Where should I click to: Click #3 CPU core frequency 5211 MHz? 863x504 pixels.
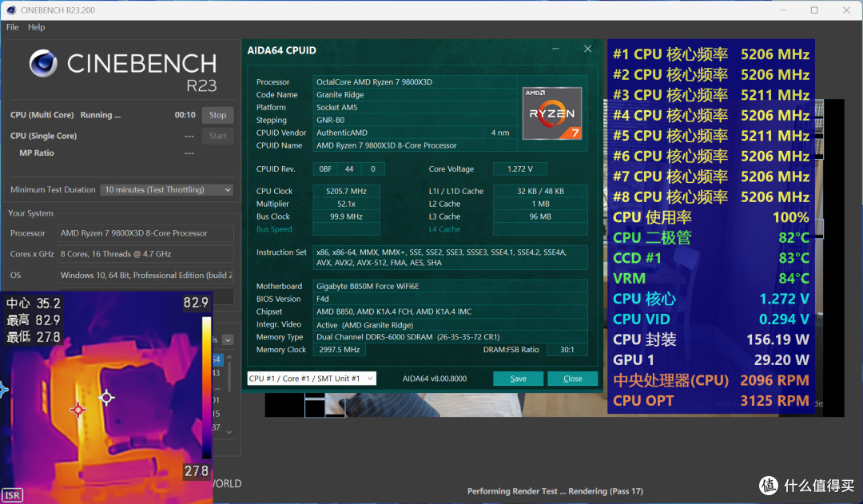click(775, 95)
